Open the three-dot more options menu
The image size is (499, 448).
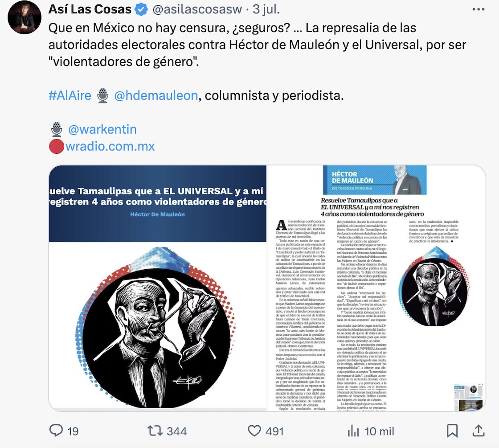click(x=479, y=9)
